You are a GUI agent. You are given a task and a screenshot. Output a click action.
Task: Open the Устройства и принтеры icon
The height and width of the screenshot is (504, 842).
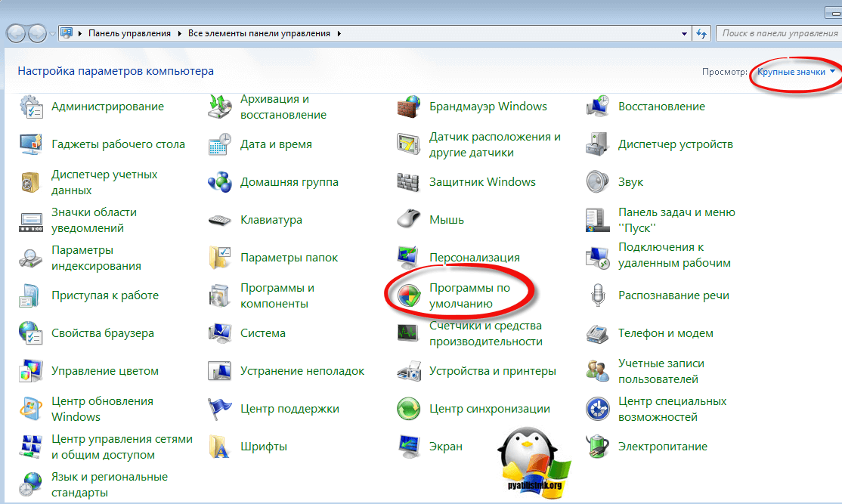(x=408, y=371)
